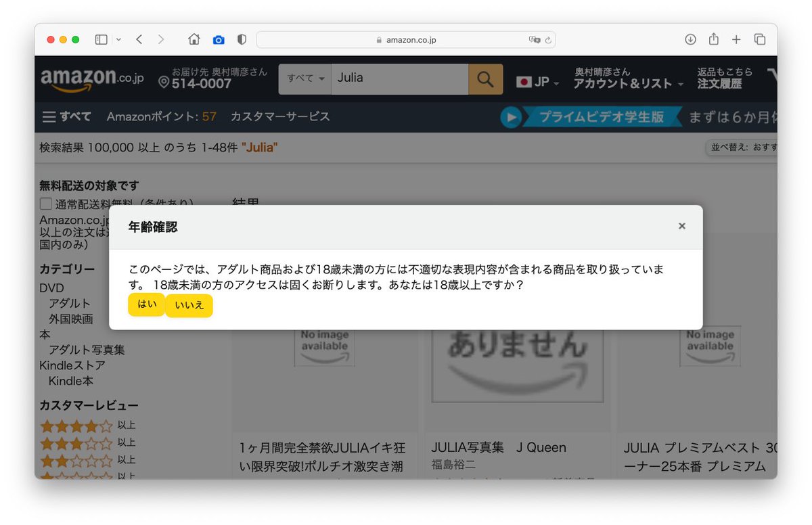
Task: Open the sidebar dropdown chevron in Safari toolbar
Action: [x=118, y=40]
